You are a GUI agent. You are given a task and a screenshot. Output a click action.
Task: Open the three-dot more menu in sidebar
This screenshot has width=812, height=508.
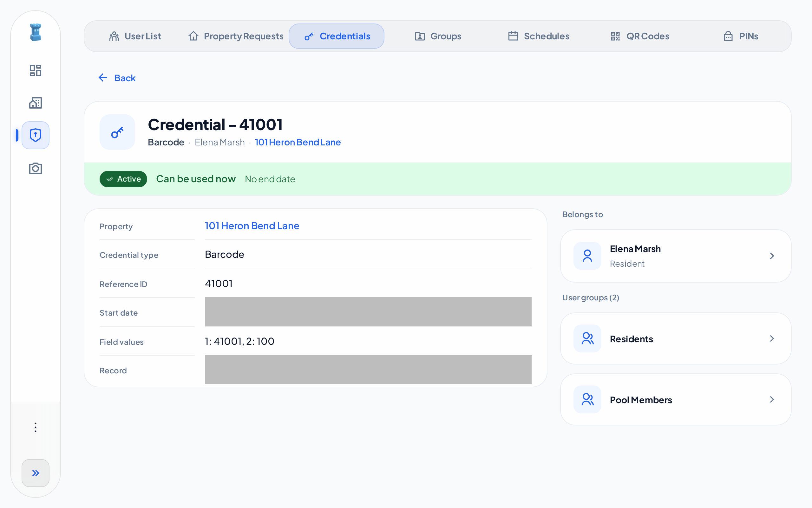(x=35, y=427)
